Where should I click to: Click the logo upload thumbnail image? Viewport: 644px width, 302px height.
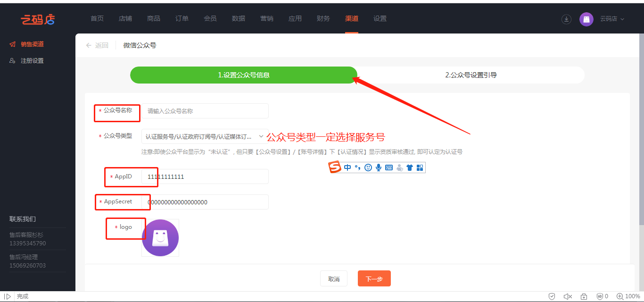160,238
